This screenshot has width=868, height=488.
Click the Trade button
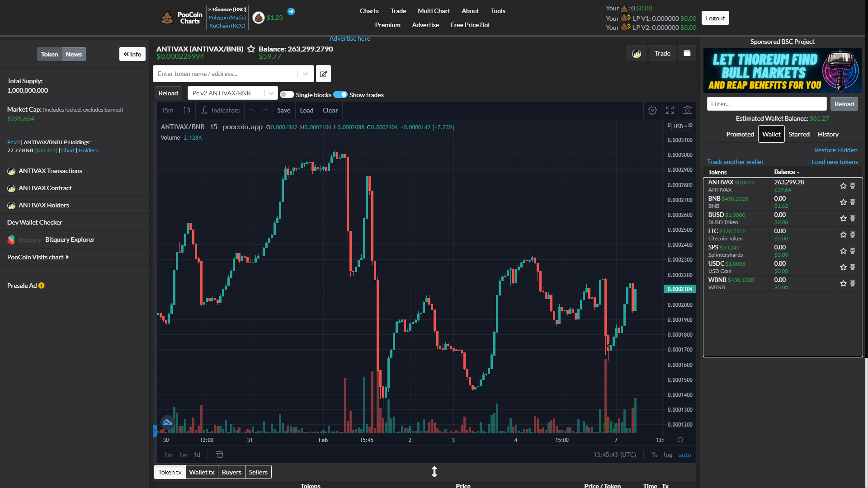click(662, 53)
